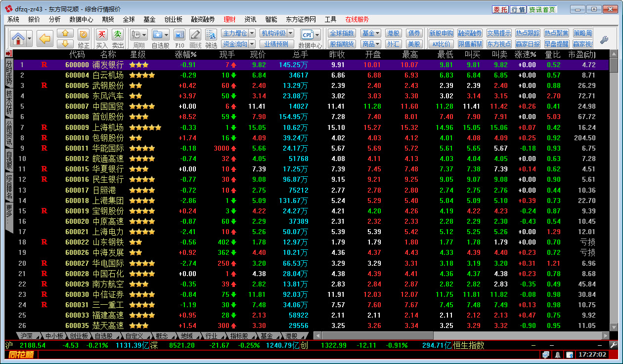The width and height of the screenshot is (623, 364).
Task: Open the 筛选 stock filter icon
Action: (x=211, y=35)
